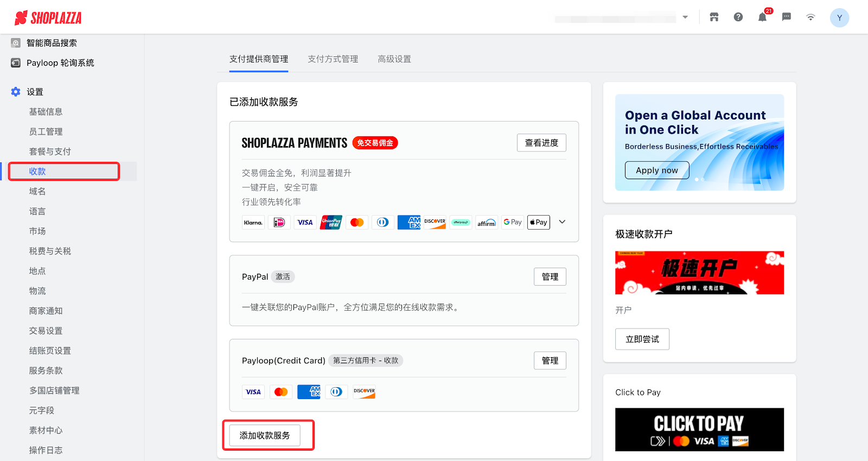Image resolution: width=868 pixels, height=461 pixels.
Task: Switch to the 支付方式管理 tab
Action: [x=333, y=59]
